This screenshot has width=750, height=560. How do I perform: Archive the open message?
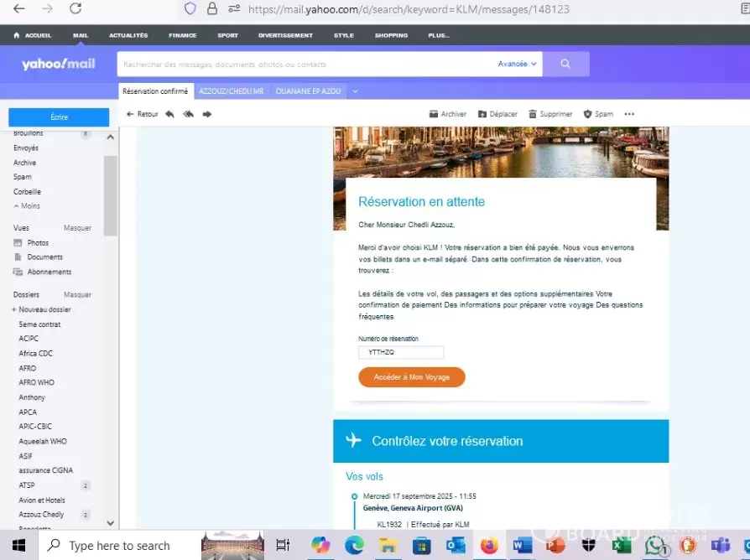(x=447, y=114)
